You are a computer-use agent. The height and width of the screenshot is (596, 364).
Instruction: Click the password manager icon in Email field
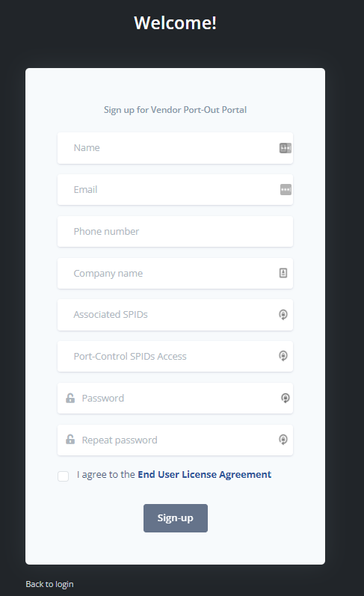point(286,189)
